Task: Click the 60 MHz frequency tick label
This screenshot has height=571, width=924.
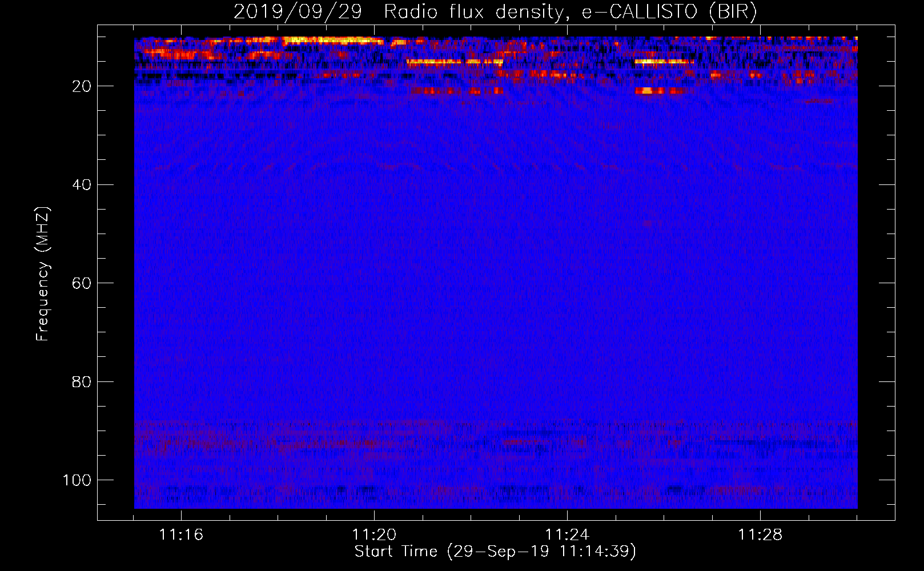Action: click(x=82, y=283)
